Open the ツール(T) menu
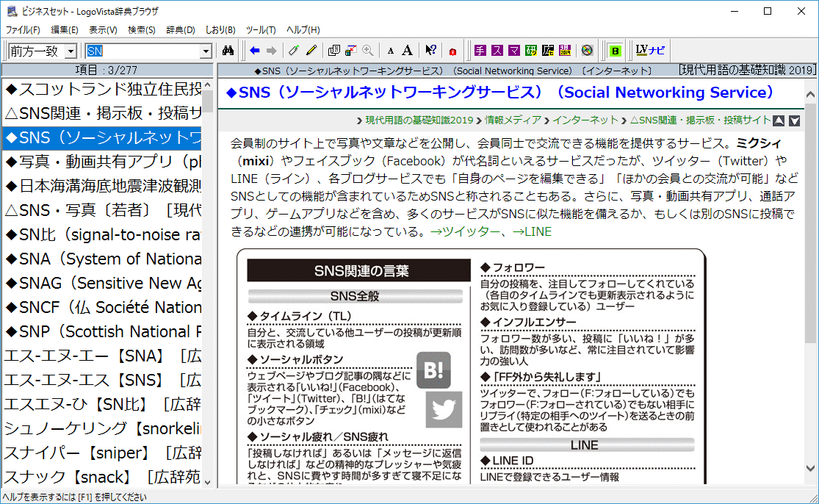Screen dimensions: 819x504 click(x=261, y=30)
